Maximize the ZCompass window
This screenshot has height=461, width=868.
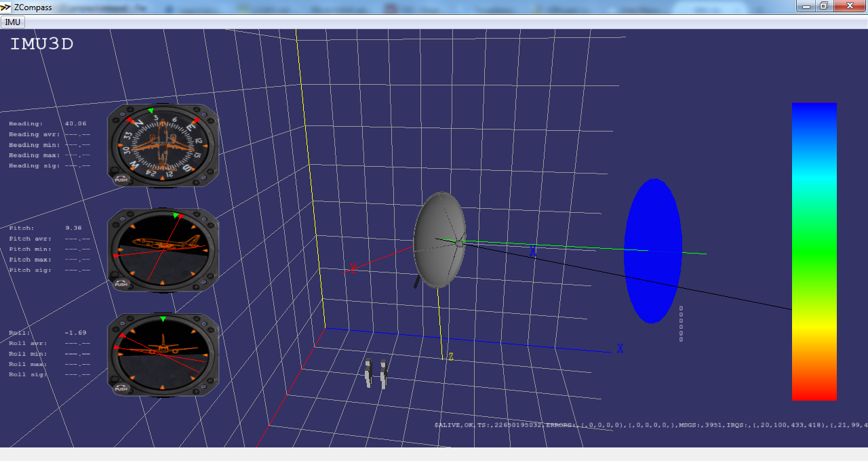pos(824,5)
